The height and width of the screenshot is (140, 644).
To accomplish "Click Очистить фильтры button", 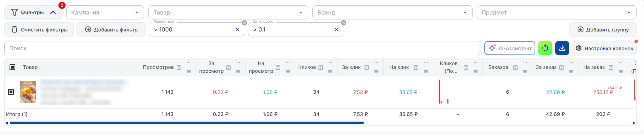I will tap(39, 30).
